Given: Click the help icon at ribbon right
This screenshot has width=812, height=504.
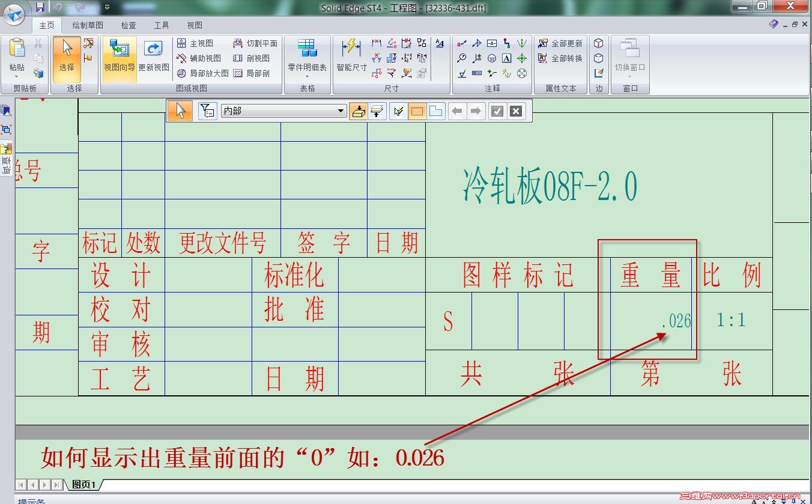Looking at the screenshot, I should click(x=774, y=25).
